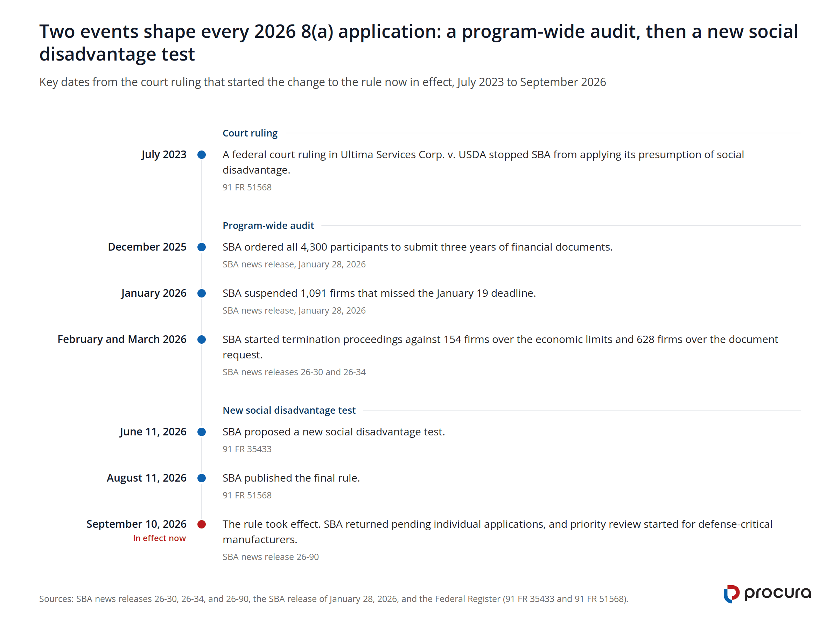
Task: Click the August 11, 2026 timeline dot
Action: 202,478
